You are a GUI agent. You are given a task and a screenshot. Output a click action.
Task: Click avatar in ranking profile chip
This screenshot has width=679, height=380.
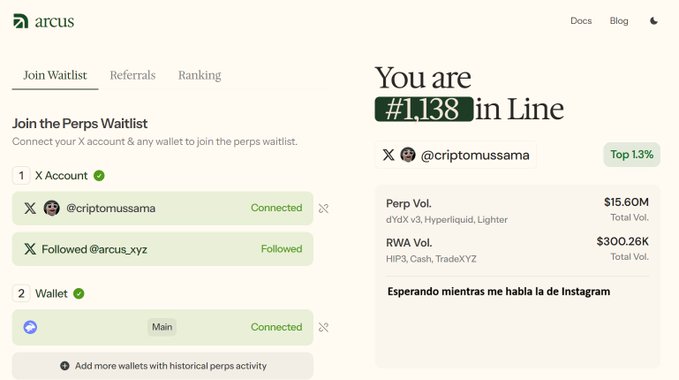[408, 155]
